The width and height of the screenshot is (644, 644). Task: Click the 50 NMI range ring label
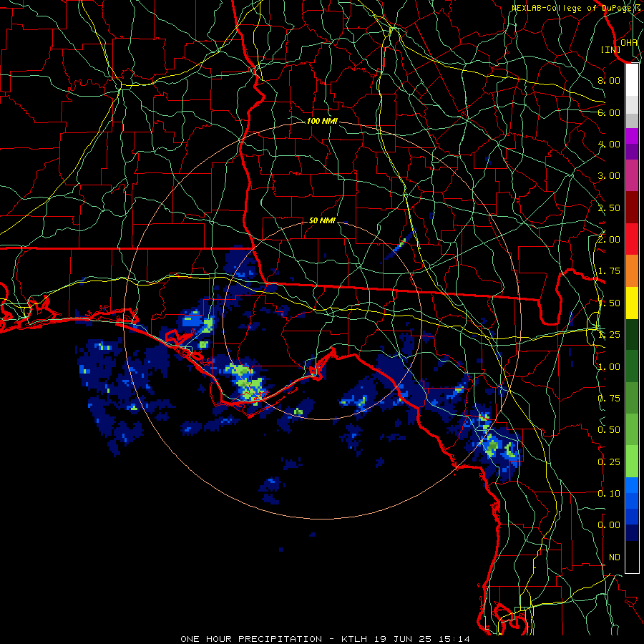pos(322,220)
